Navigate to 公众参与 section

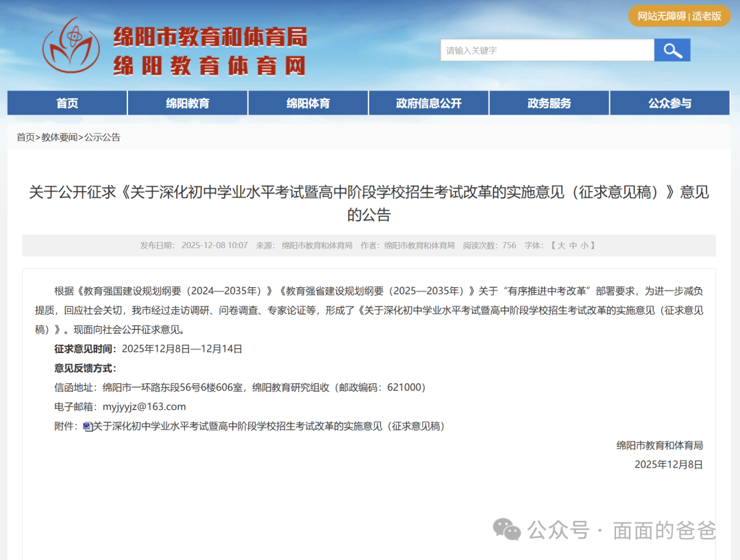(669, 104)
